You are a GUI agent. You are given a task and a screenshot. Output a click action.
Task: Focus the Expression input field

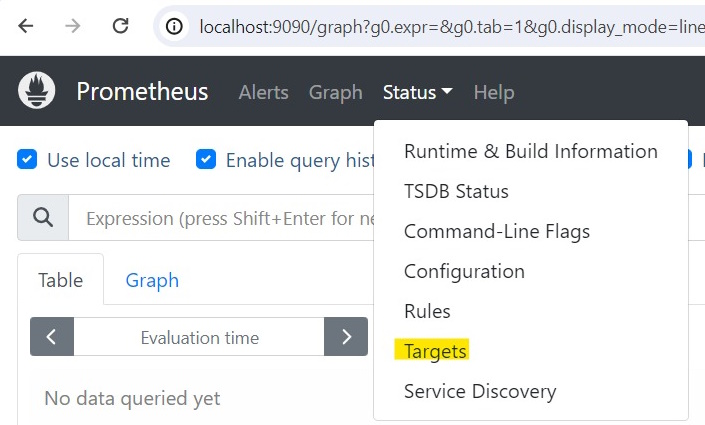(221, 218)
